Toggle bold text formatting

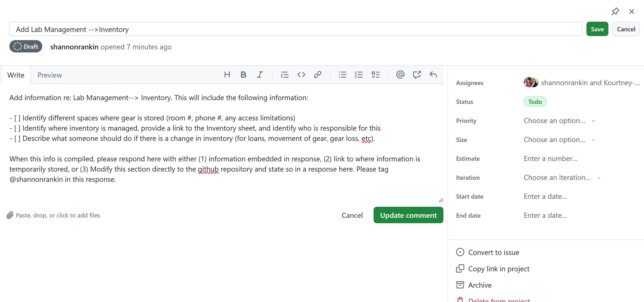click(243, 75)
